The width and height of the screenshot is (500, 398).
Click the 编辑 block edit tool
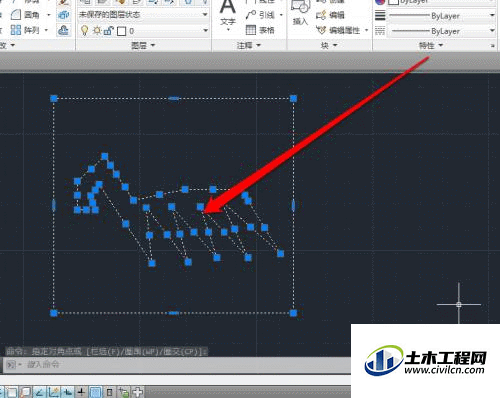tap(330, 15)
